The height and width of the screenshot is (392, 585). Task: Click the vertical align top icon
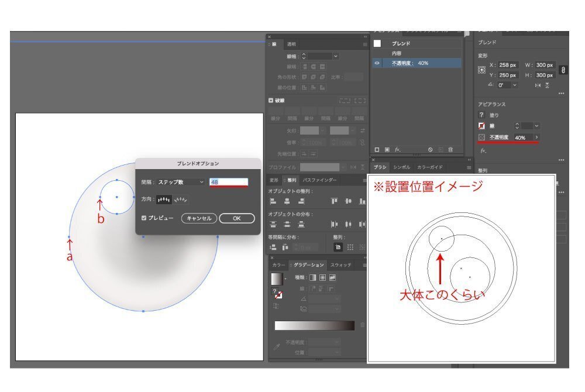pyautogui.click(x=334, y=201)
